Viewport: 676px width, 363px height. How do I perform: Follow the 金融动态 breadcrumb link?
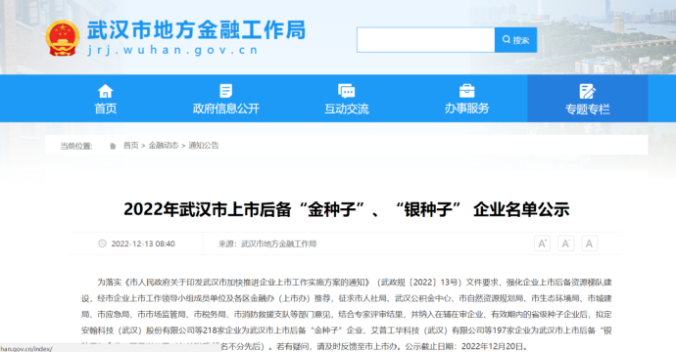pos(163,146)
